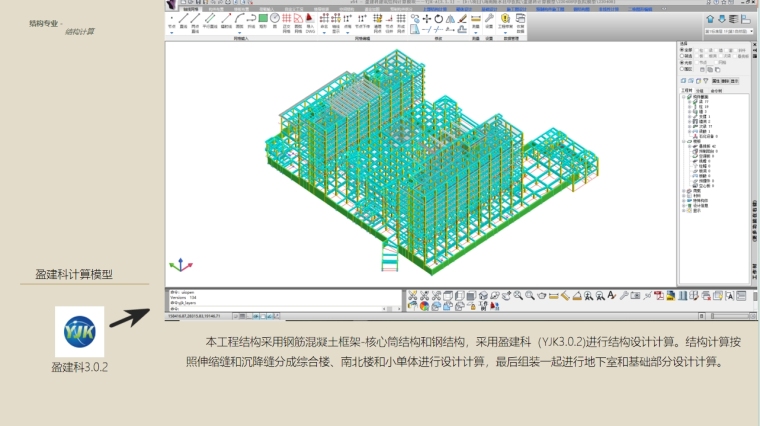Screen dimensions: 760x426
Task: Click the magnifier zoom icon in bottom toolbar
Action: click(517, 296)
